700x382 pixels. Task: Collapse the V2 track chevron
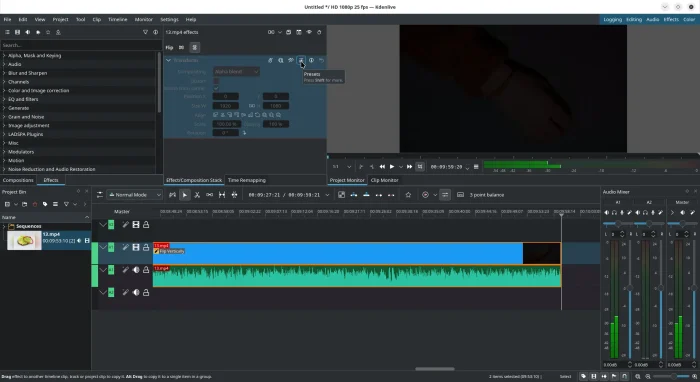(103, 224)
